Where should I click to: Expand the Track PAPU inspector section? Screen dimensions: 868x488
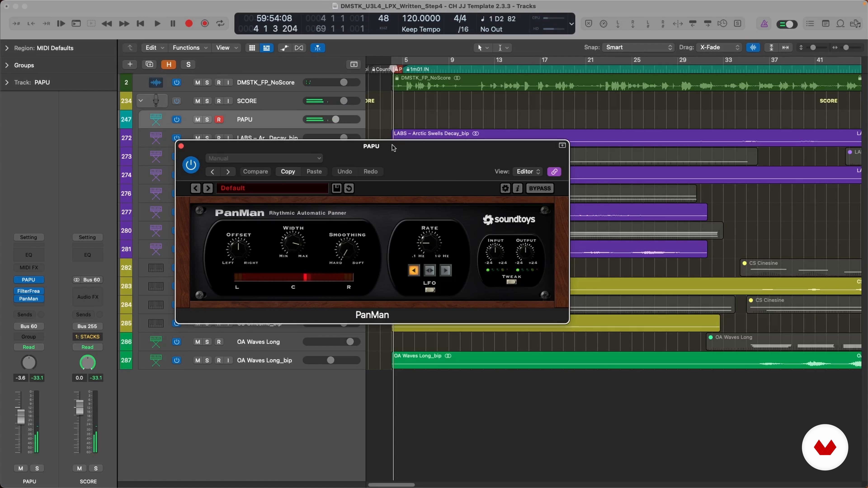tap(7, 82)
